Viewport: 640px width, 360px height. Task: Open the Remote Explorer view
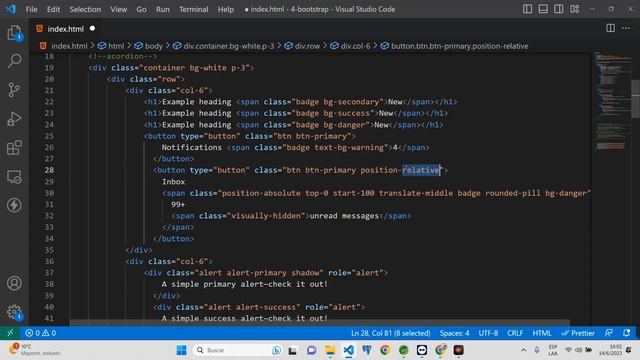pos(14,177)
